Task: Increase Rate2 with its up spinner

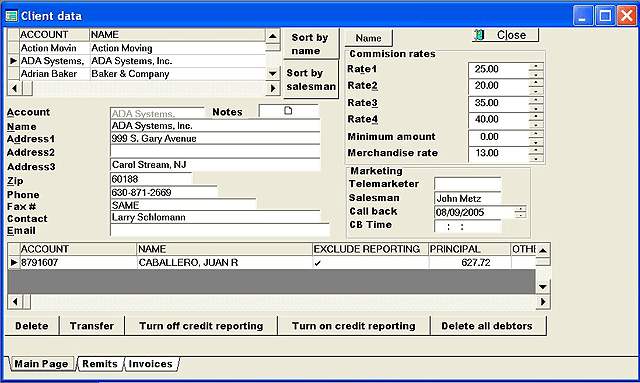Action: point(536,83)
